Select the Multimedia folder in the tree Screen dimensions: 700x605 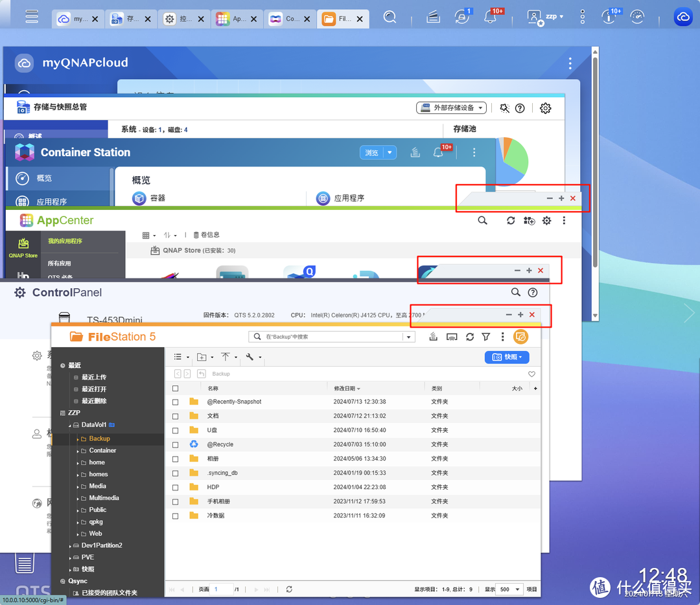(104, 498)
